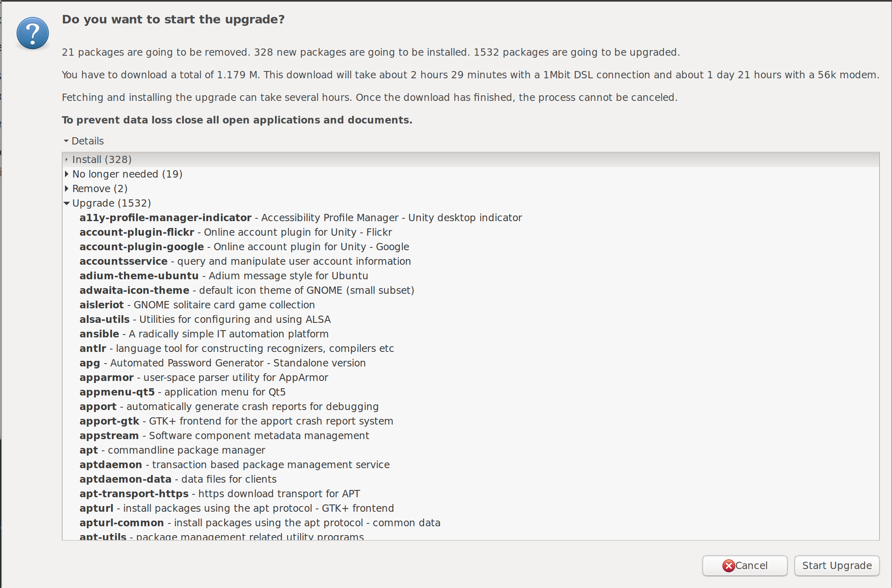
Task: Expand the Remove (2) group
Action: 67,188
